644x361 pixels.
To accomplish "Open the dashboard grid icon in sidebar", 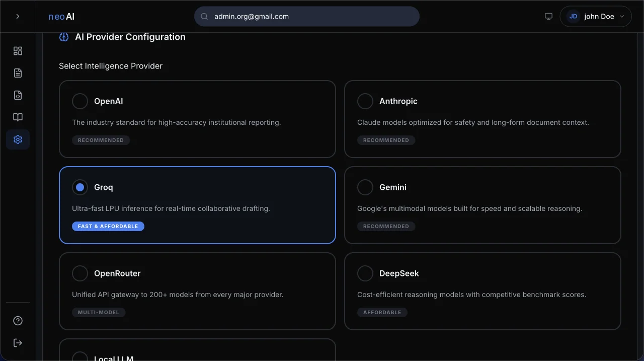I will (x=18, y=51).
